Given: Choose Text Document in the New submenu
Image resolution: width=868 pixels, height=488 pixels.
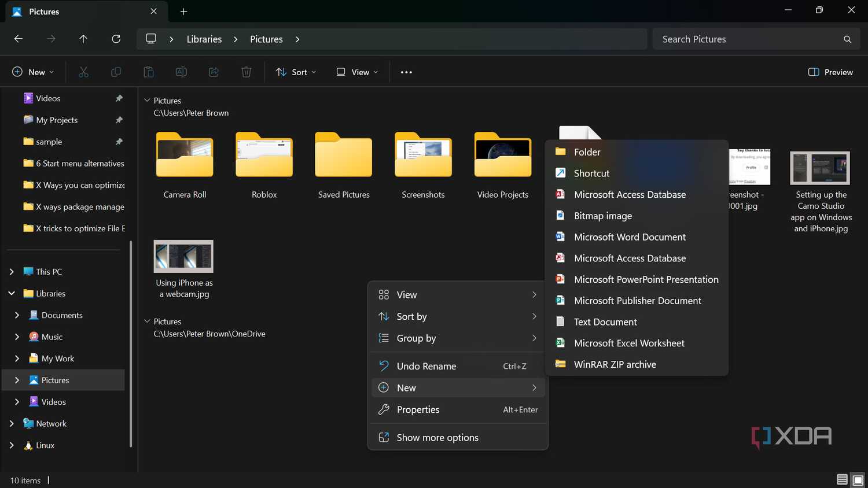Looking at the screenshot, I should tap(637, 322).
